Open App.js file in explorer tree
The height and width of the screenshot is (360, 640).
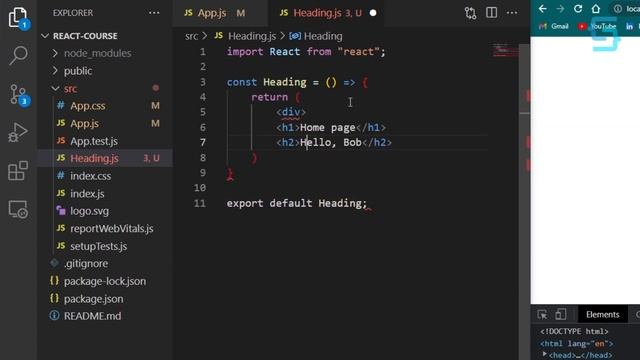click(x=84, y=123)
